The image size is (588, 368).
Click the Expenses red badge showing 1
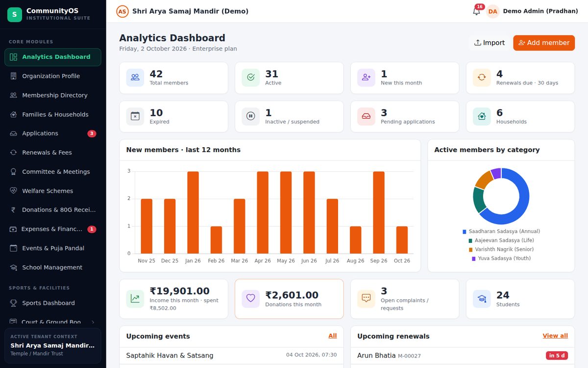coord(92,229)
